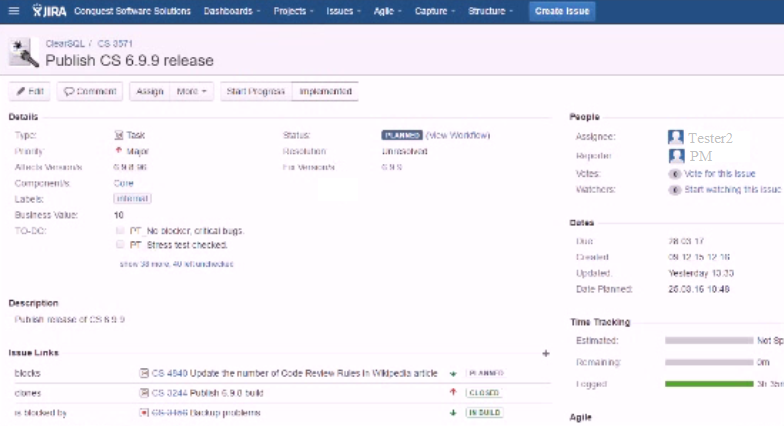The image size is (784, 426).
Task: Add a new issue link with plus icon
Action: [546, 354]
